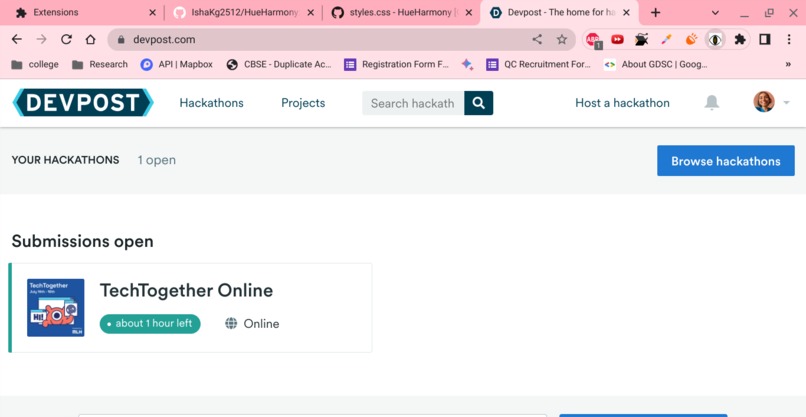Click the site lock icon

121,40
